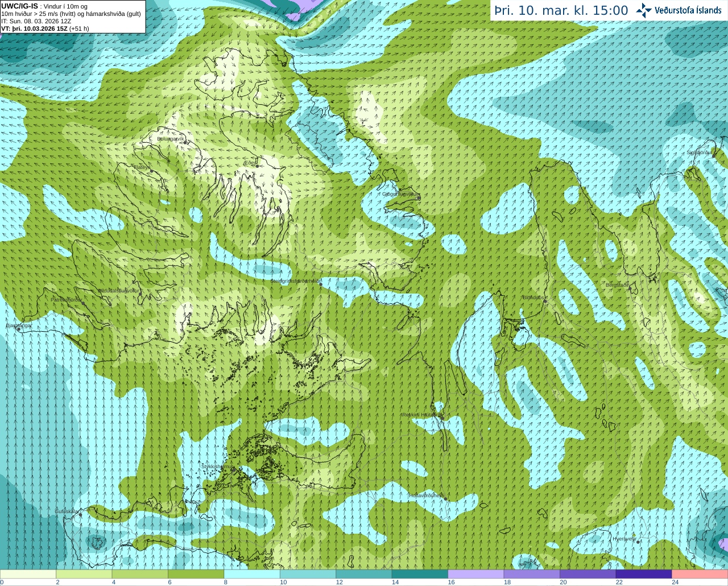Click the Blönduós station label

535,298
